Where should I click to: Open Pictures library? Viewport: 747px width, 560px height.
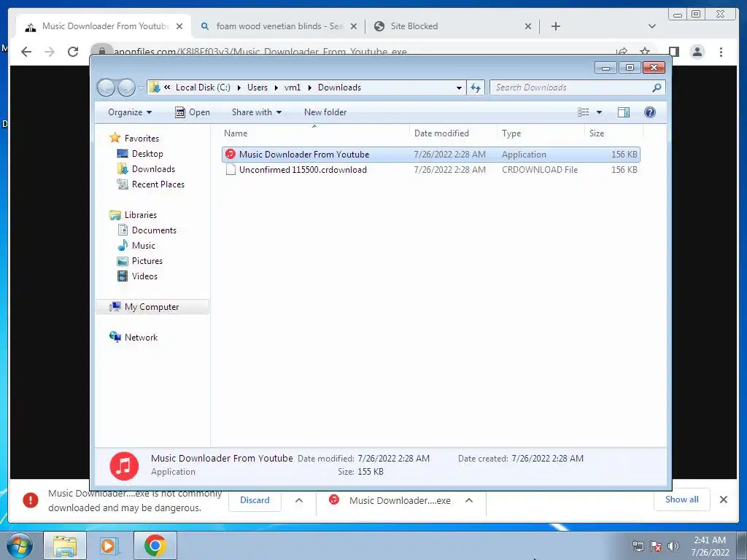pyautogui.click(x=147, y=261)
